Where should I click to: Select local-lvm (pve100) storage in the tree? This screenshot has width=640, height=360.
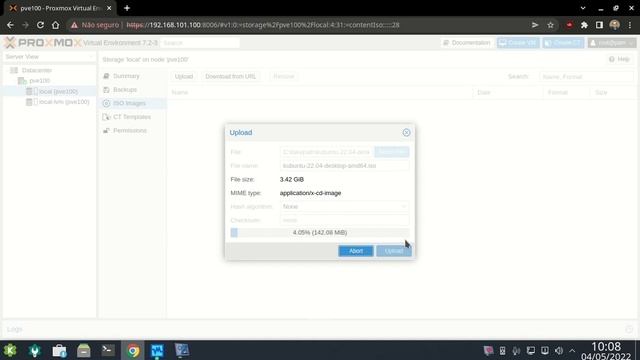64,102
